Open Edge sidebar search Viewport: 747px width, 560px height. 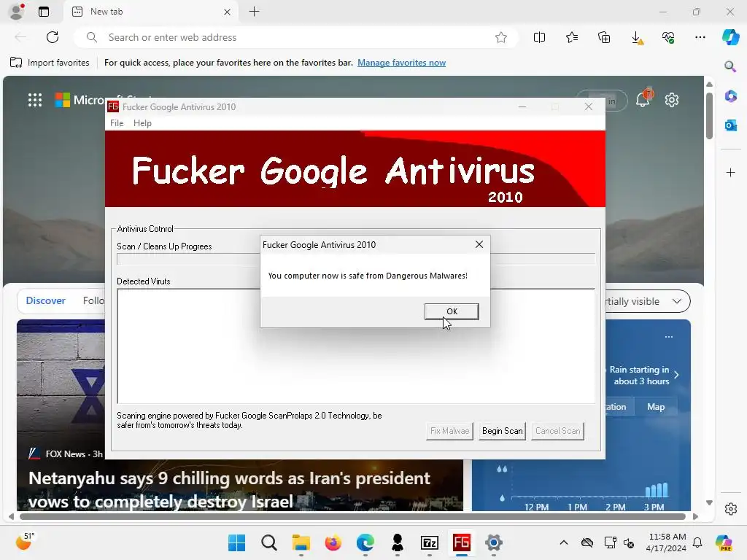[730, 66]
